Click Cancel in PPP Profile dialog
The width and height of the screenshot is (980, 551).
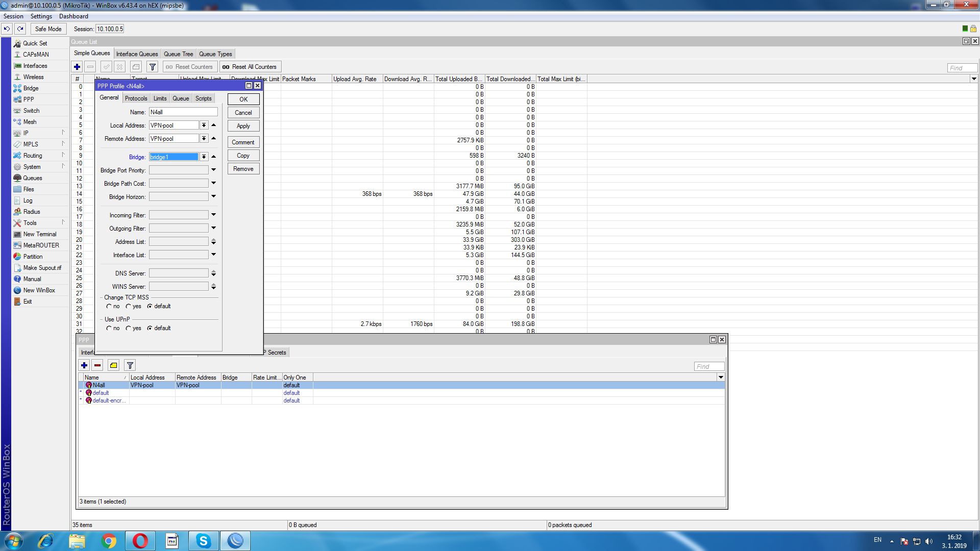(x=243, y=113)
